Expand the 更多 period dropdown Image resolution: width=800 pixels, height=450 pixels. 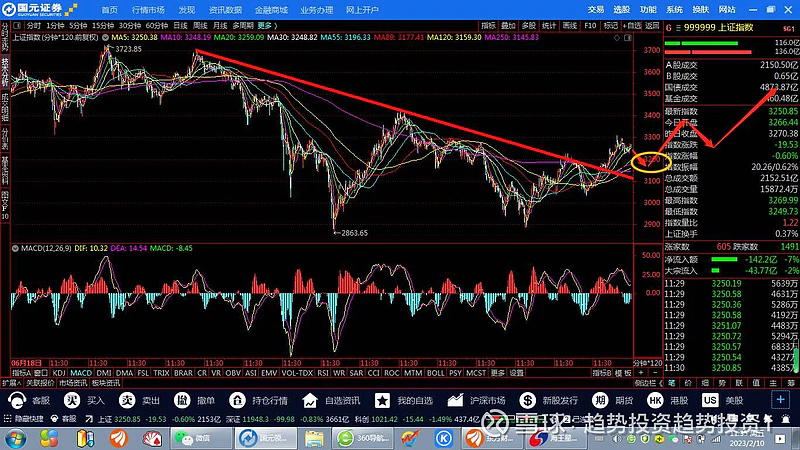click(267, 26)
